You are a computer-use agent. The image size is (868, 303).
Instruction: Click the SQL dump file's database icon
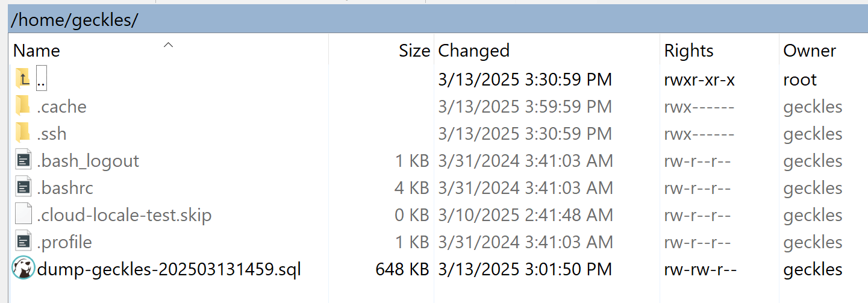pyautogui.click(x=23, y=269)
